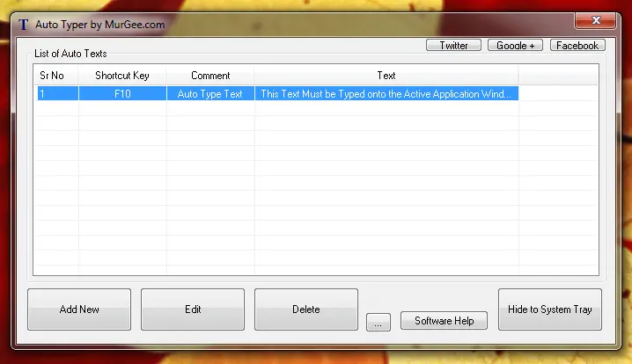The width and height of the screenshot is (632, 364).
Task: Sort by the Comment column header
Action: 210,76
